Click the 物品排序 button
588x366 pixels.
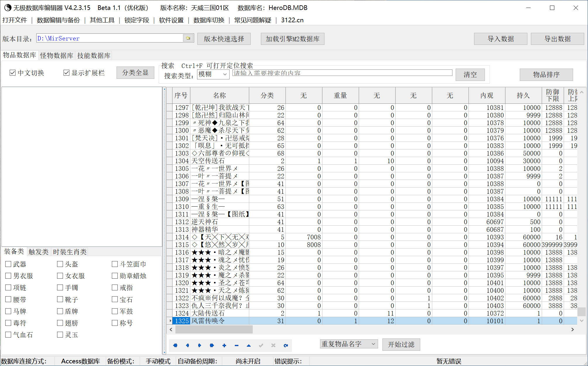click(546, 74)
